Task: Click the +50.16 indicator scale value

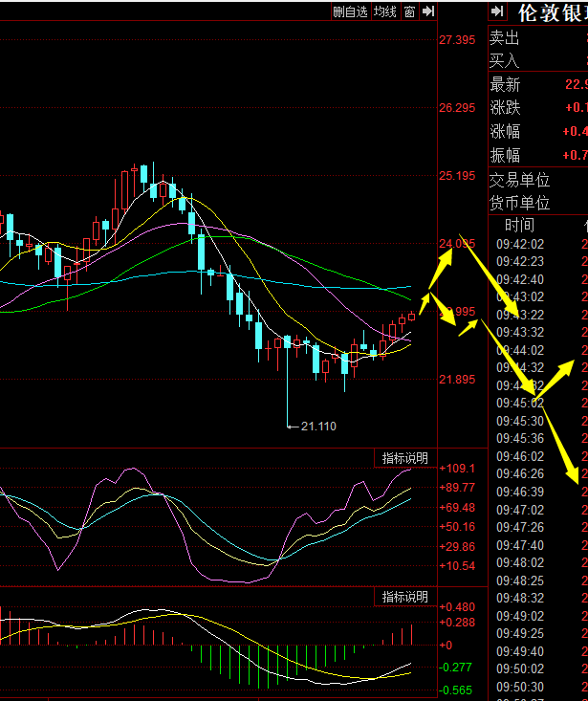Action: click(457, 527)
